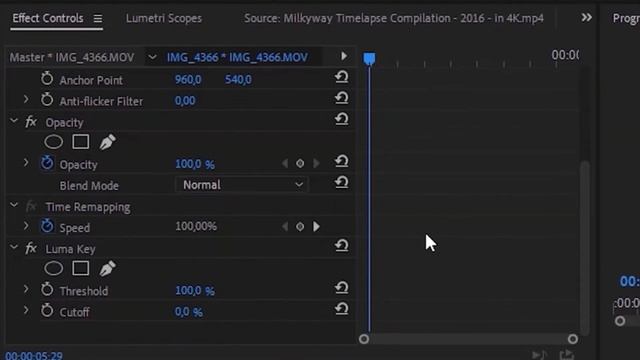Viewport: 640px width, 360px height.
Task: Create 4-point polygon mask under Luma Key
Action: [x=80, y=269]
